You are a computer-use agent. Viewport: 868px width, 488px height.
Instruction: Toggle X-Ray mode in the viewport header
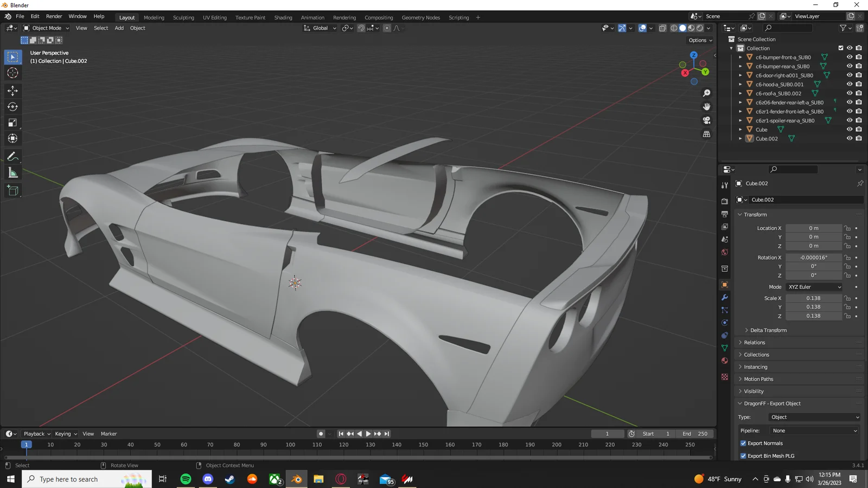662,28
